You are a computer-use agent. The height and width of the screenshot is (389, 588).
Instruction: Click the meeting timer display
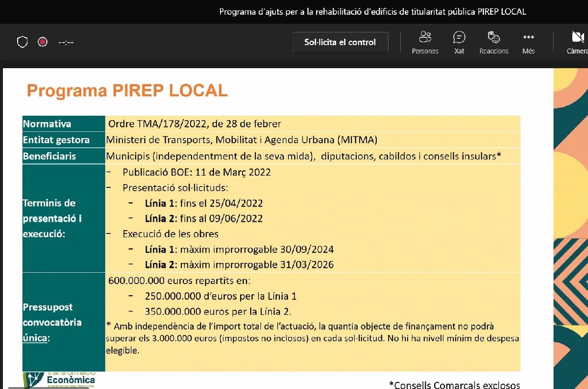(66, 42)
